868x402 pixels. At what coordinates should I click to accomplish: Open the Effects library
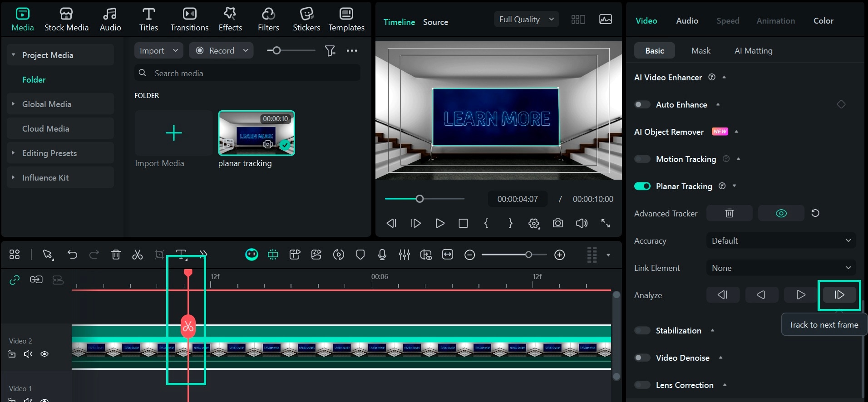230,20
